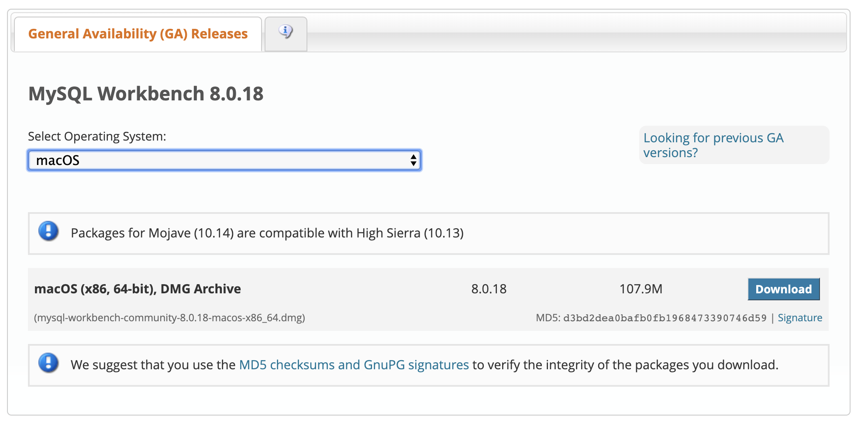Viewport: 868px width, 433px height.
Task: Click the blue Download button
Action: click(784, 289)
